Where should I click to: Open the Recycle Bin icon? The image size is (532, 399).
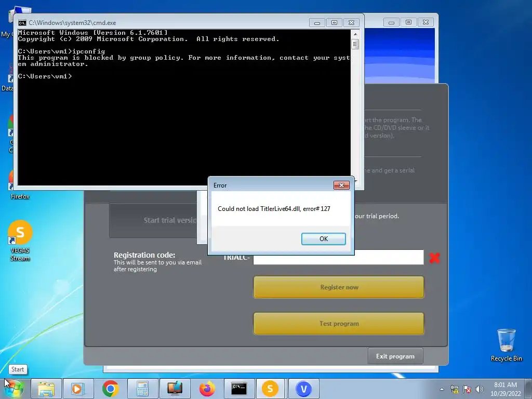[506, 345]
